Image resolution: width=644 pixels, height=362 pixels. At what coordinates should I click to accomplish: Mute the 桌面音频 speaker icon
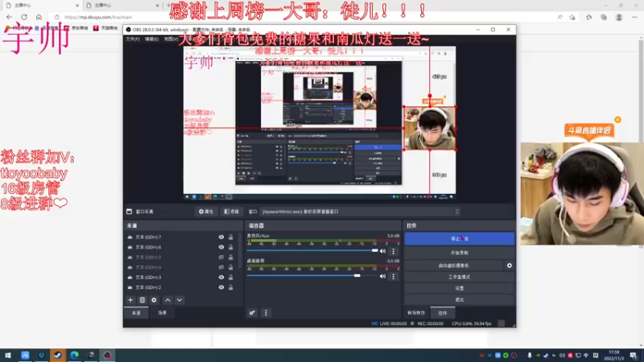coord(383,276)
